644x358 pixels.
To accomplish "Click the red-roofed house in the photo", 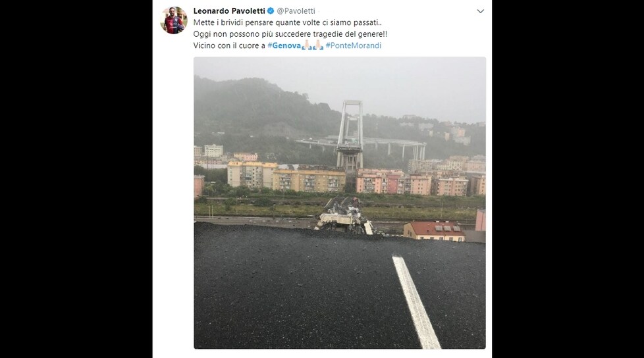I will [434, 231].
